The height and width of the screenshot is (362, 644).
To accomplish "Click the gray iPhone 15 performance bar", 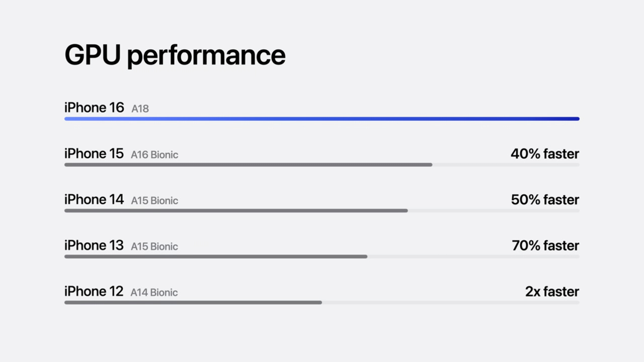I will 248,165.
